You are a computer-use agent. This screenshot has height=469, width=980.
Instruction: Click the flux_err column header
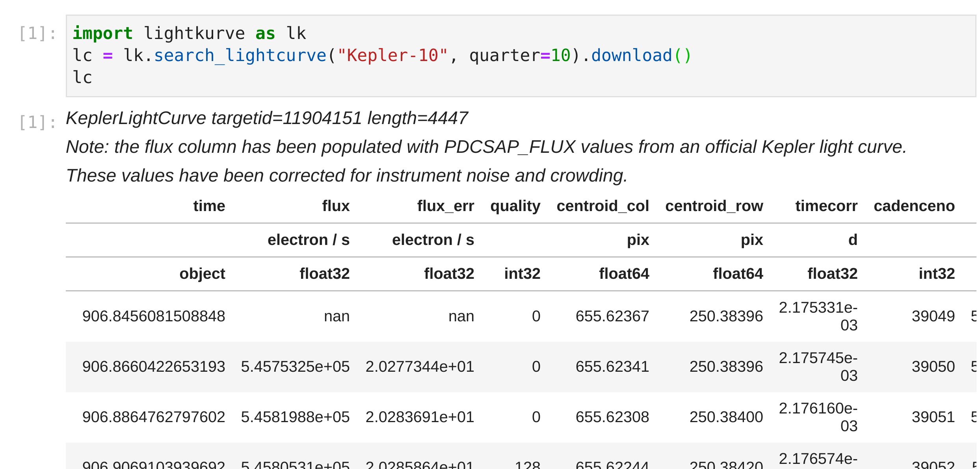click(445, 206)
